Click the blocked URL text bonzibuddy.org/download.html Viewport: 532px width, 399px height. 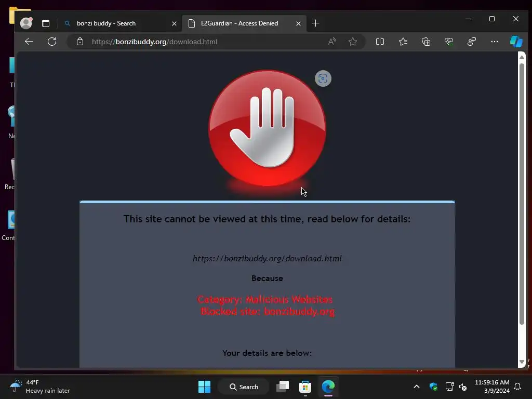[267, 259]
